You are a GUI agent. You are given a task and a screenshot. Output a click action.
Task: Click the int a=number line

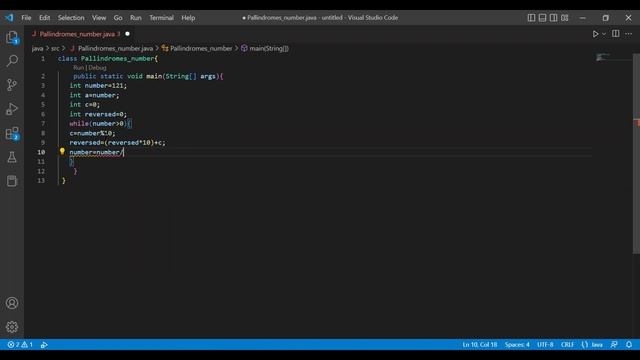pos(94,95)
